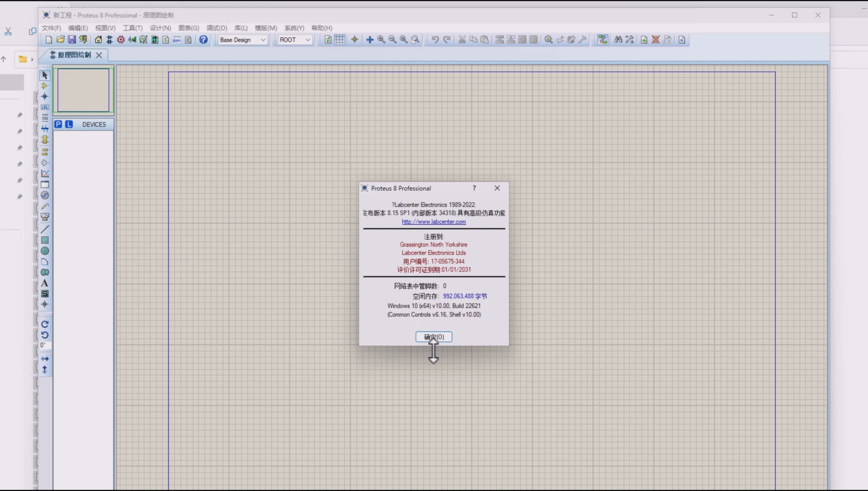Click the 确定(O) button in dialog
868x491 pixels.
pyautogui.click(x=434, y=337)
